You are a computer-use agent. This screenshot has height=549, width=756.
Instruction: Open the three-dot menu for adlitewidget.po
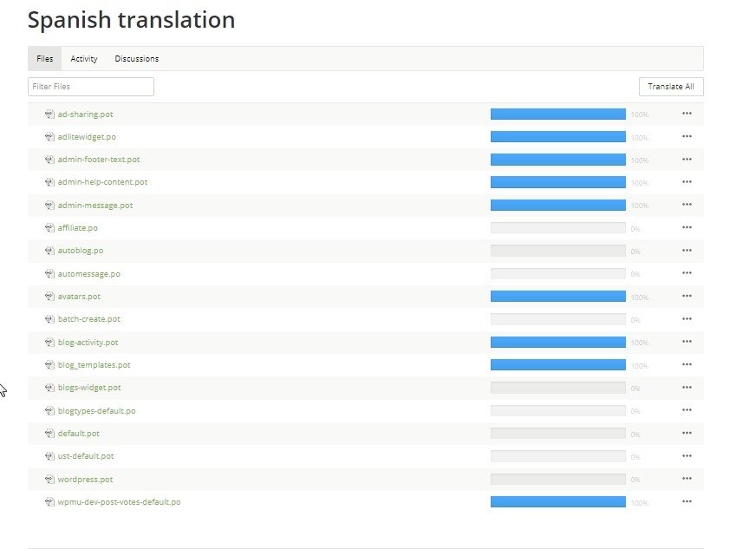687,136
